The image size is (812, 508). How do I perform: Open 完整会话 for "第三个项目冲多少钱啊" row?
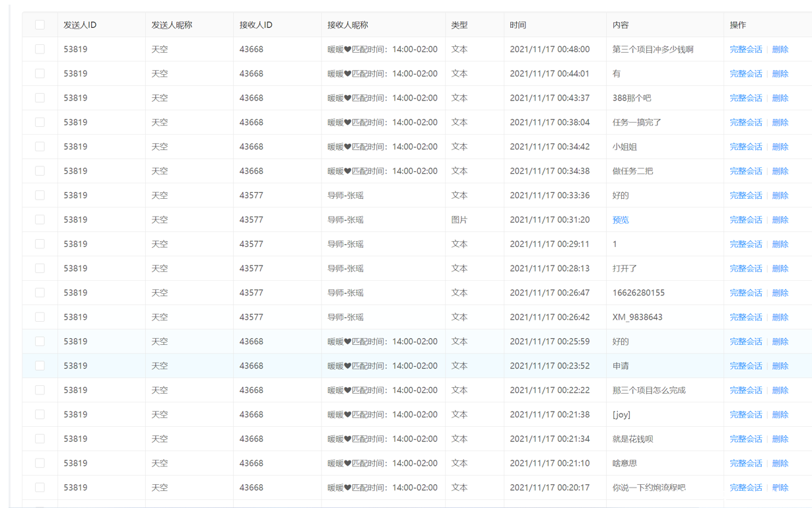click(x=745, y=50)
